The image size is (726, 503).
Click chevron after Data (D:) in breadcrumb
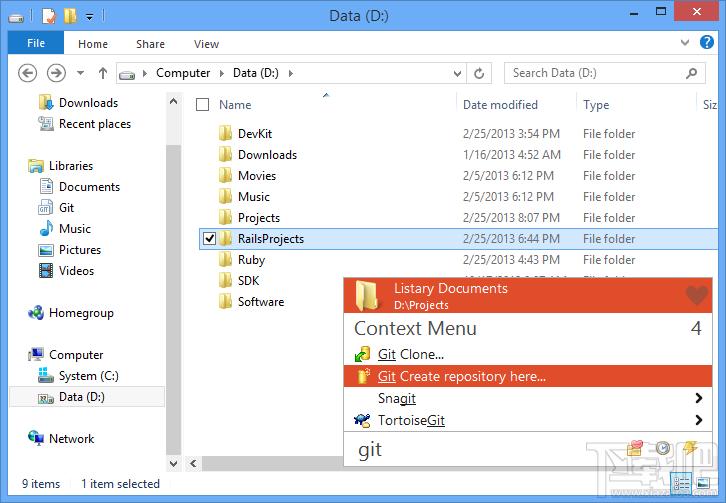pyautogui.click(x=290, y=73)
